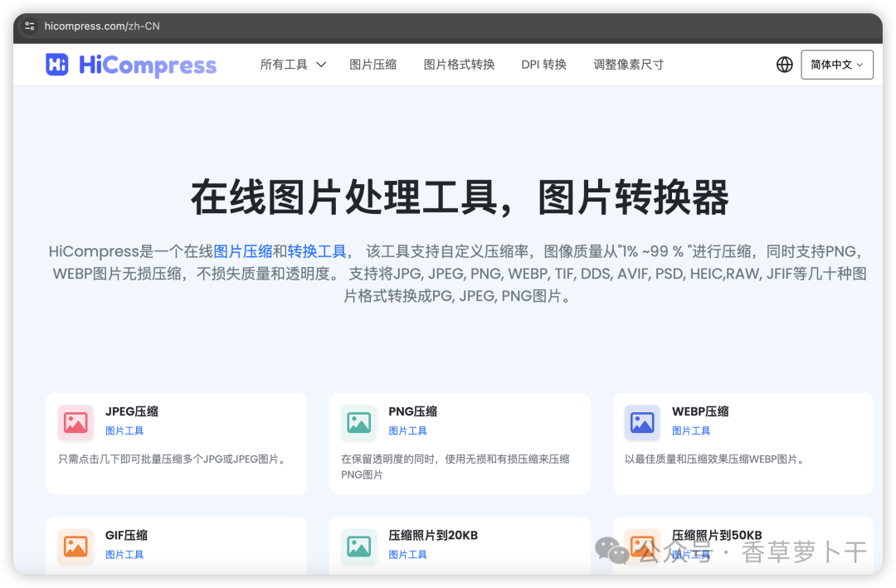Viewport: 896px width, 588px height.
Task: Expand the 所有工具 chevron arrow
Action: pyautogui.click(x=320, y=64)
